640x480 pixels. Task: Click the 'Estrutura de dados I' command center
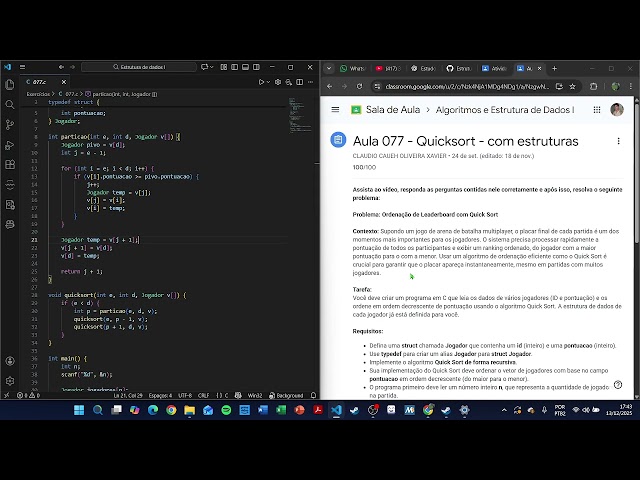click(139, 67)
